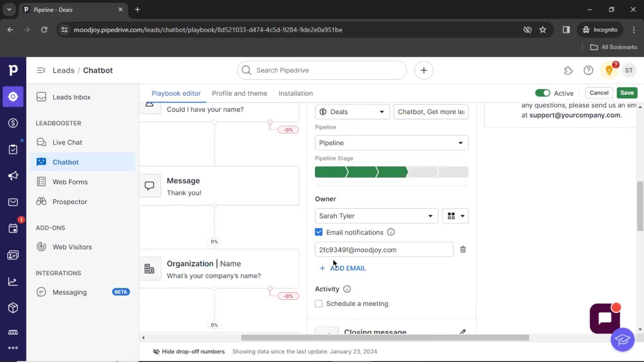The width and height of the screenshot is (644, 362).
Task: Open the Products box icon in sidebar
Action: click(13, 308)
